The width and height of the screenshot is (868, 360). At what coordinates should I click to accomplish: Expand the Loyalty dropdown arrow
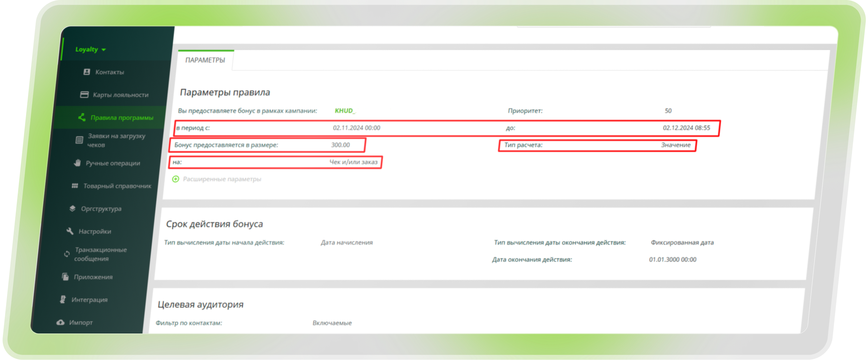pyautogui.click(x=104, y=50)
